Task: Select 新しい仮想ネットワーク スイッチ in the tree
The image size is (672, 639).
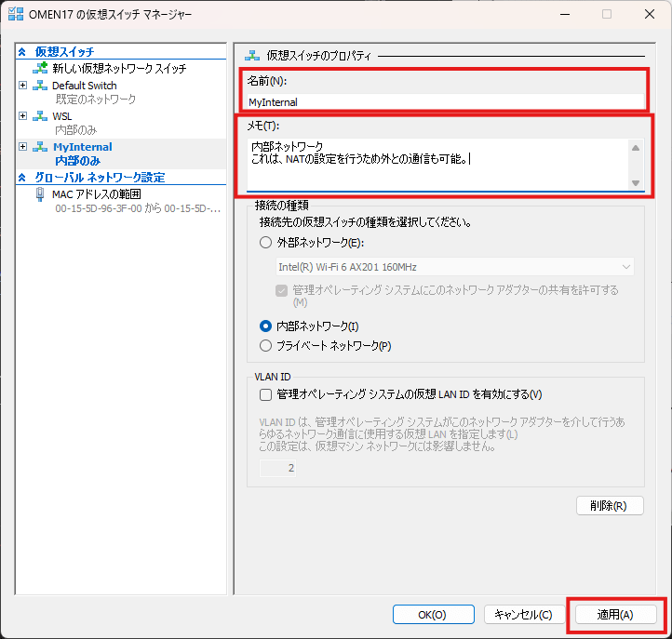Action: pyautogui.click(x=119, y=68)
